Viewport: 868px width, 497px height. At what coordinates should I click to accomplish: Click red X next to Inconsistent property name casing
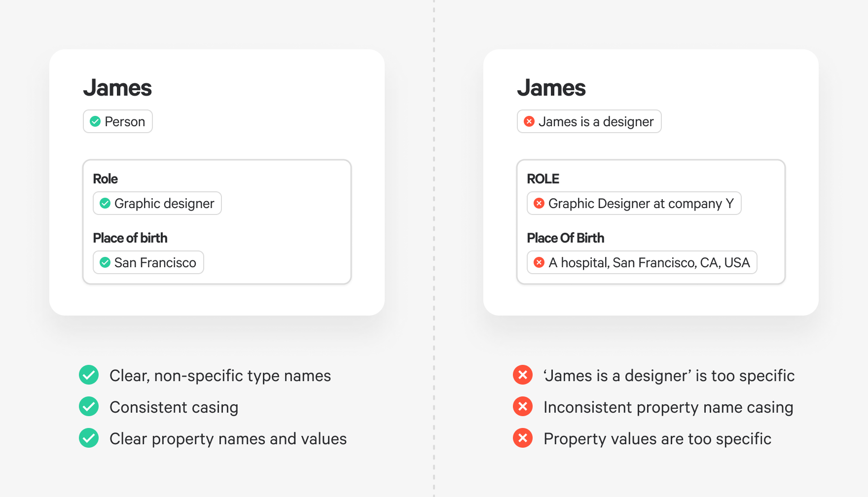tap(523, 407)
